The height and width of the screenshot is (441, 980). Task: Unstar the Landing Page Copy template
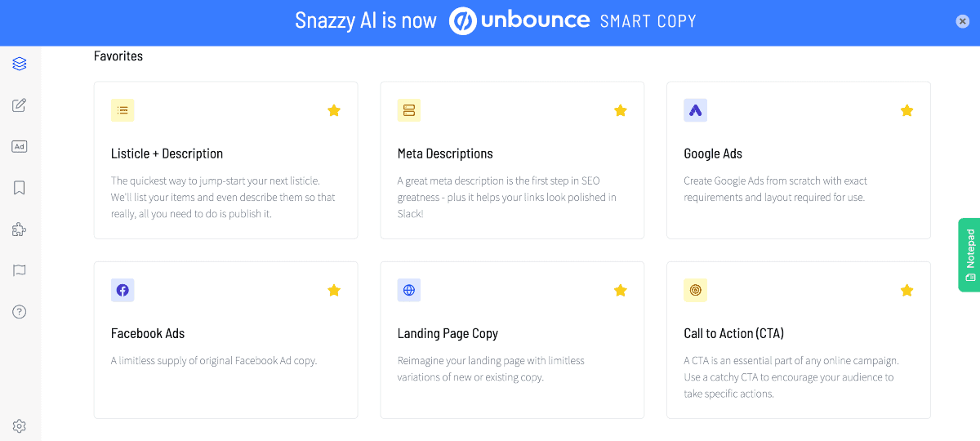point(621,290)
